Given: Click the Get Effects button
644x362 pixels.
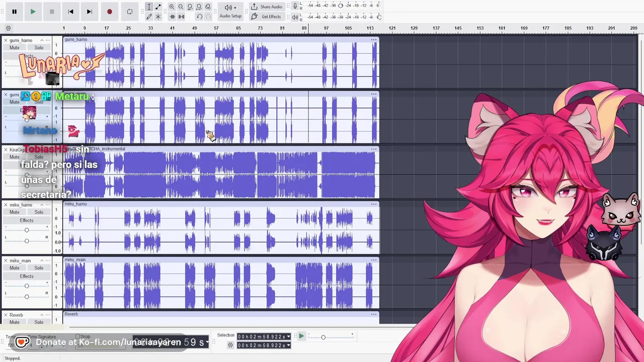Looking at the screenshot, I should (266, 17).
